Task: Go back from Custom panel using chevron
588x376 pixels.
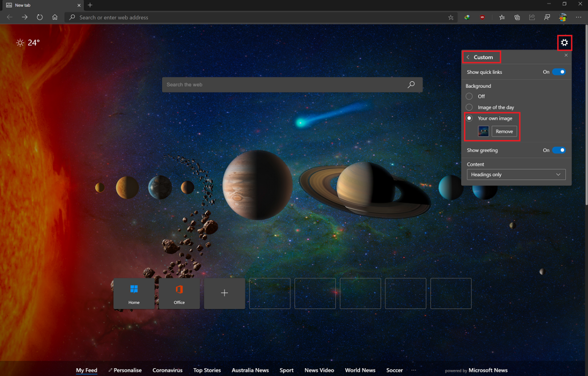Action: [468, 57]
